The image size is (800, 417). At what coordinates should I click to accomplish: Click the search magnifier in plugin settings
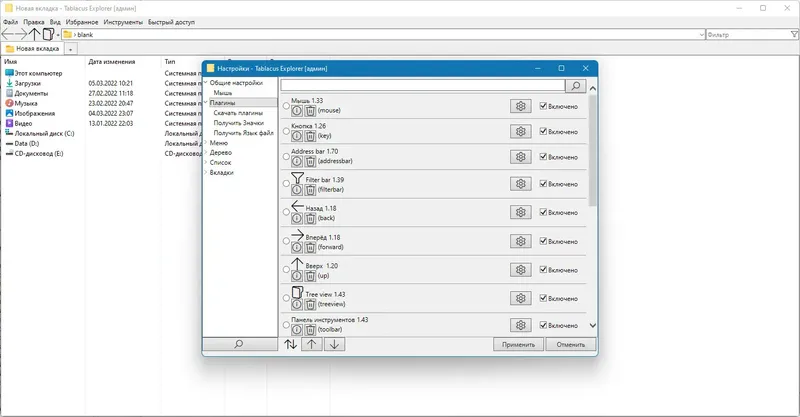coord(576,86)
